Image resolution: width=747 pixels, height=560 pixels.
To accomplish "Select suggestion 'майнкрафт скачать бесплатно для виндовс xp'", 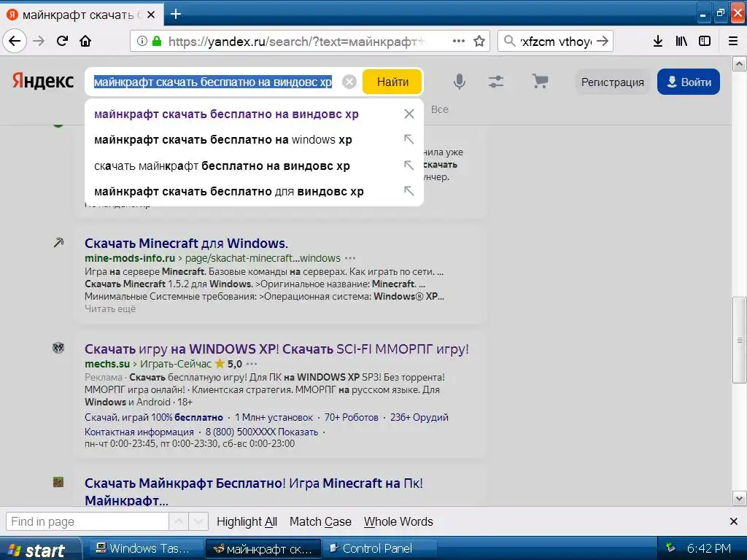I will 228,192.
